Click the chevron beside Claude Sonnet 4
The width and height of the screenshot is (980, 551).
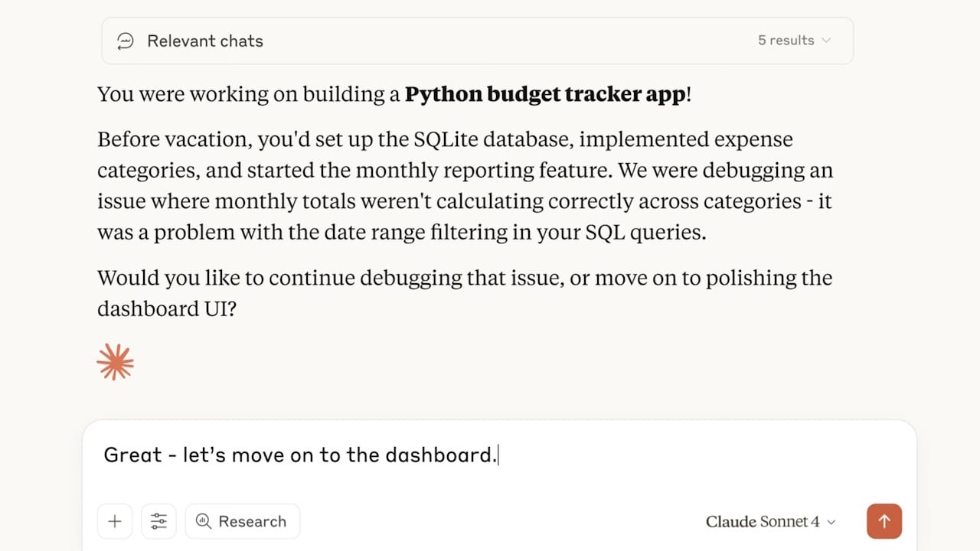pyautogui.click(x=831, y=522)
